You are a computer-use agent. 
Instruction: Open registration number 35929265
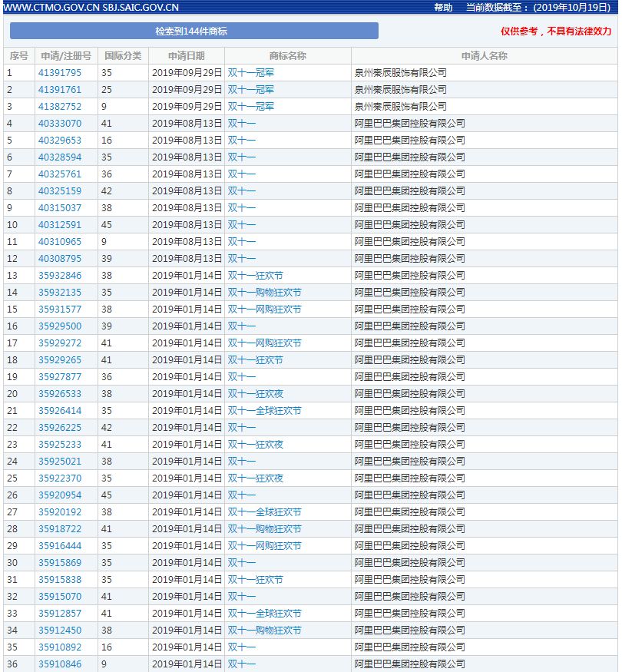click(60, 360)
